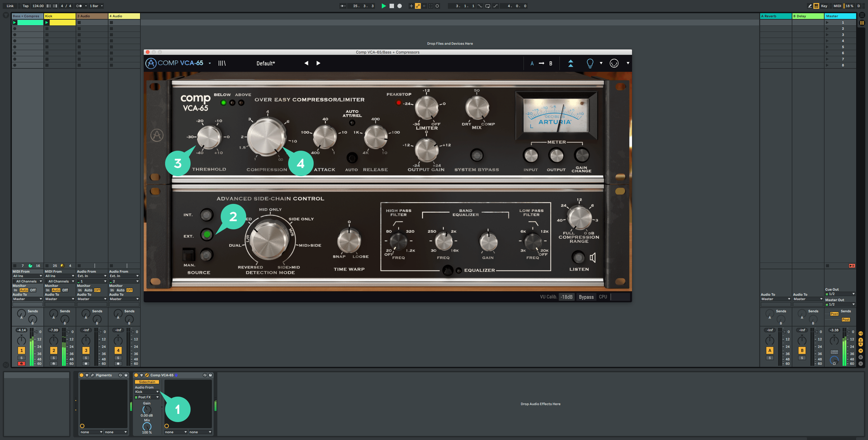Select the EXT. side-chain source button

(207, 234)
